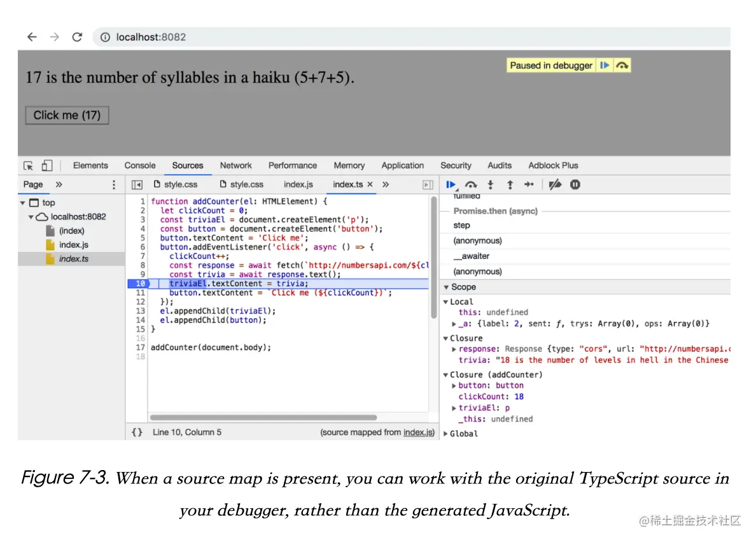Viewport: 756px width, 542px height.
Task: Select (index) file in navigator
Action: [x=71, y=231]
